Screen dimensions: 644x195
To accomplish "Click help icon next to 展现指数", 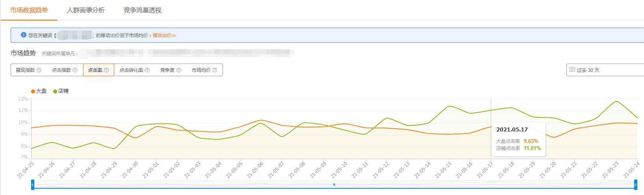I will coord(39,70).
